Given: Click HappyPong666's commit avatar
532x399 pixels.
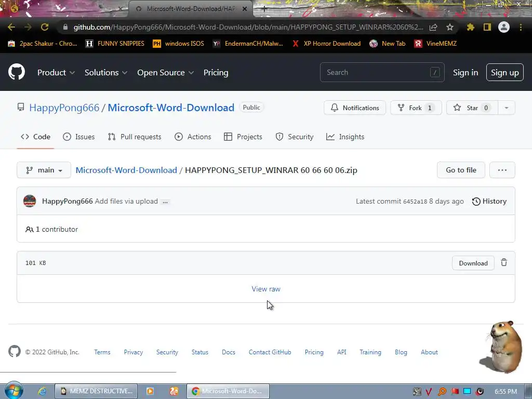Looking at the screenshot, I should (30, 201).
